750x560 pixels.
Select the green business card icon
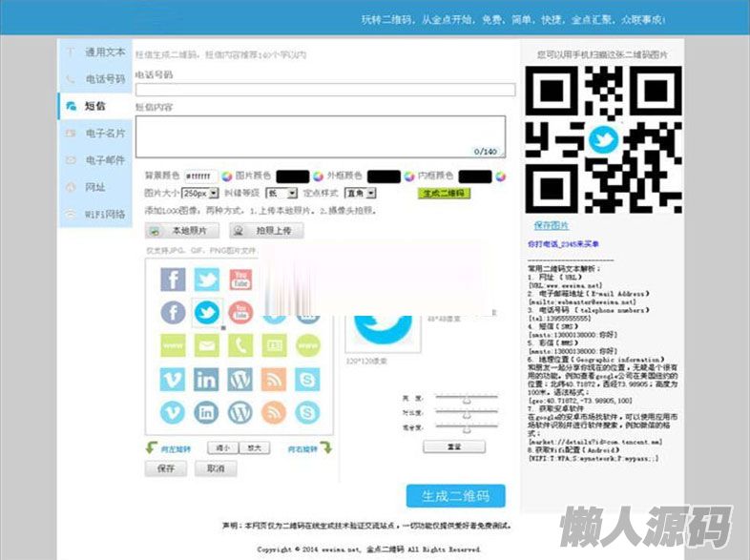coord(274,345)
